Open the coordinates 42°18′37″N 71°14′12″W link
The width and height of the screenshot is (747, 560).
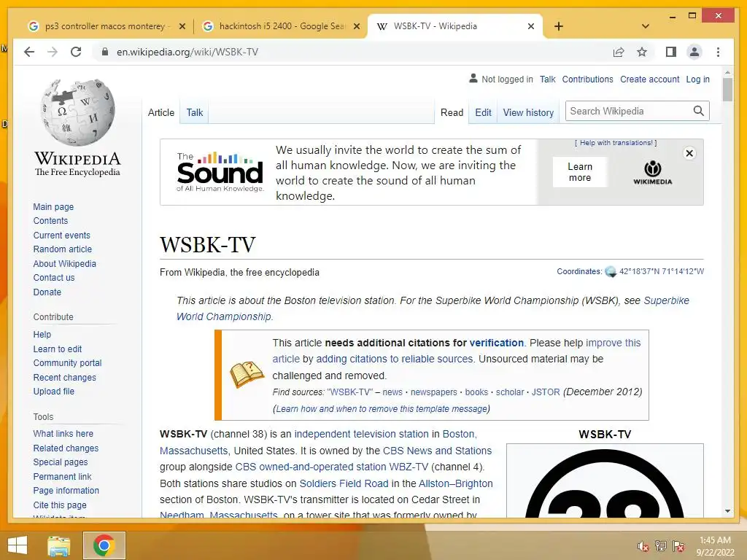click(x=661, y=271)
